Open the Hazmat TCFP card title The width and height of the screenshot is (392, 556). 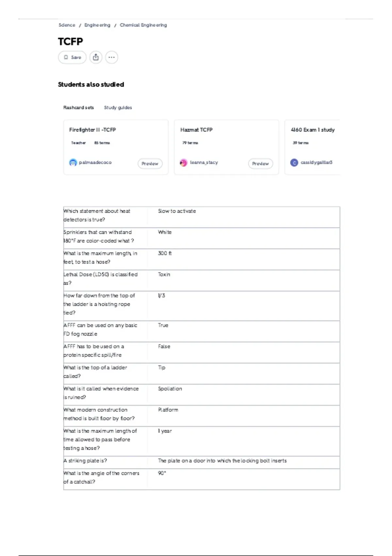pos(196,130)
